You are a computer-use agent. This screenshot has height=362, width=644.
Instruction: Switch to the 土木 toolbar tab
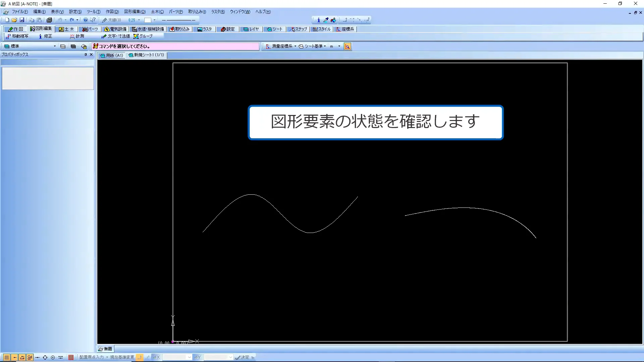point(66,29)
